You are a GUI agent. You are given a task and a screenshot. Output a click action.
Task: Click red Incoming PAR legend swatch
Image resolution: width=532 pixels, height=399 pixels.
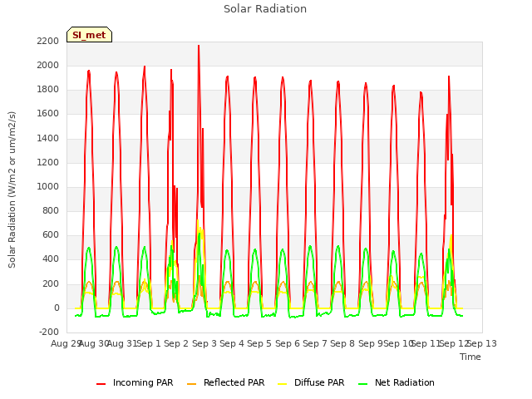tap(101, 384)
